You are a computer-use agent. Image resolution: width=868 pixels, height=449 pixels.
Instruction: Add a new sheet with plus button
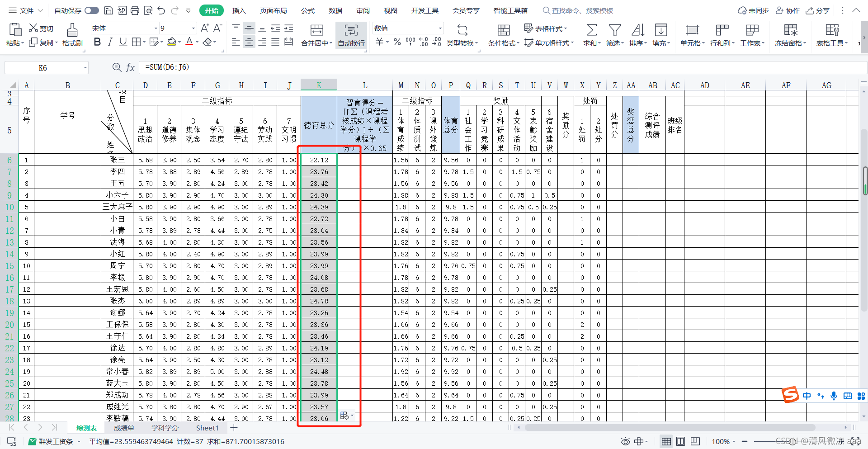point(234,428)
